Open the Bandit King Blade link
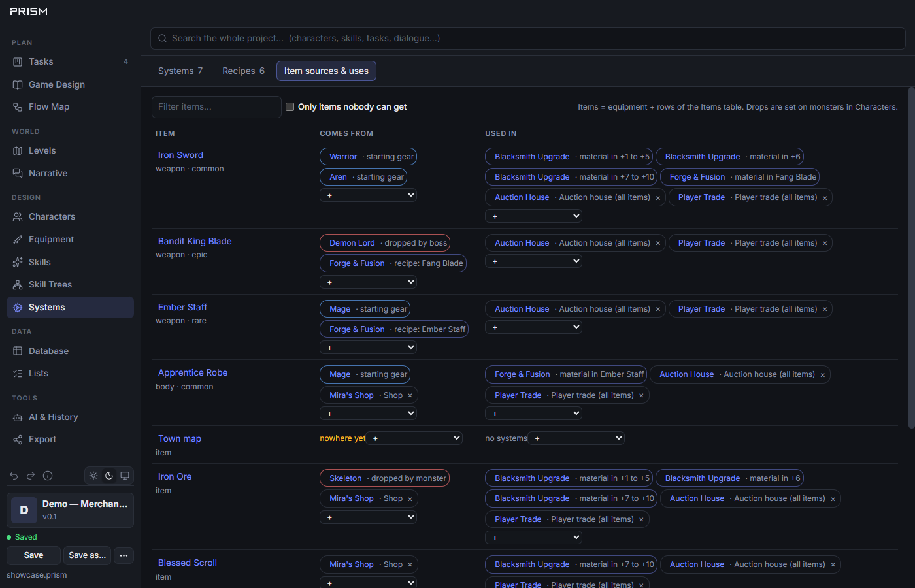 pyautogui.click(x=195, y=241)
